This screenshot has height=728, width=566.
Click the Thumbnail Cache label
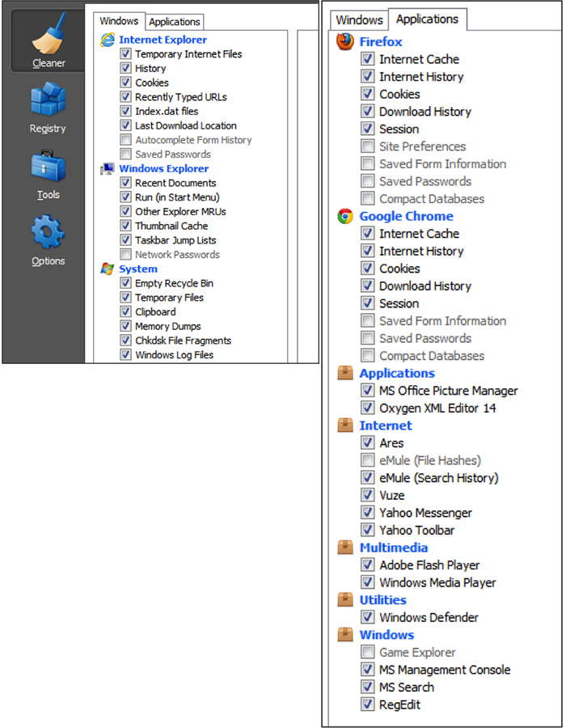[171, 226]
